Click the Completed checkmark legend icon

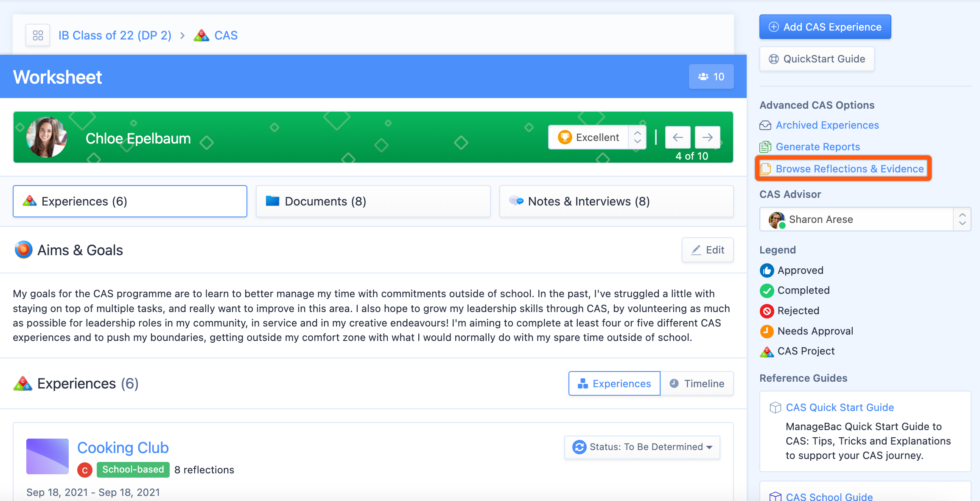point(767,290)
